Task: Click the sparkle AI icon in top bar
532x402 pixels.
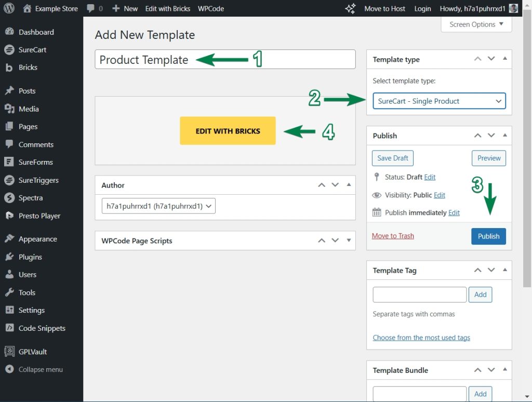Action: (x=350, y=8)
